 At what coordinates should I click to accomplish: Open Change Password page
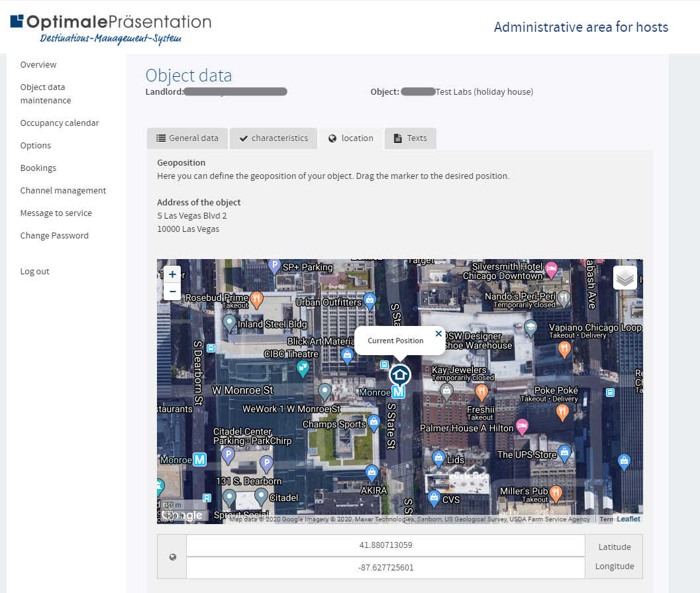pos(54,236)
